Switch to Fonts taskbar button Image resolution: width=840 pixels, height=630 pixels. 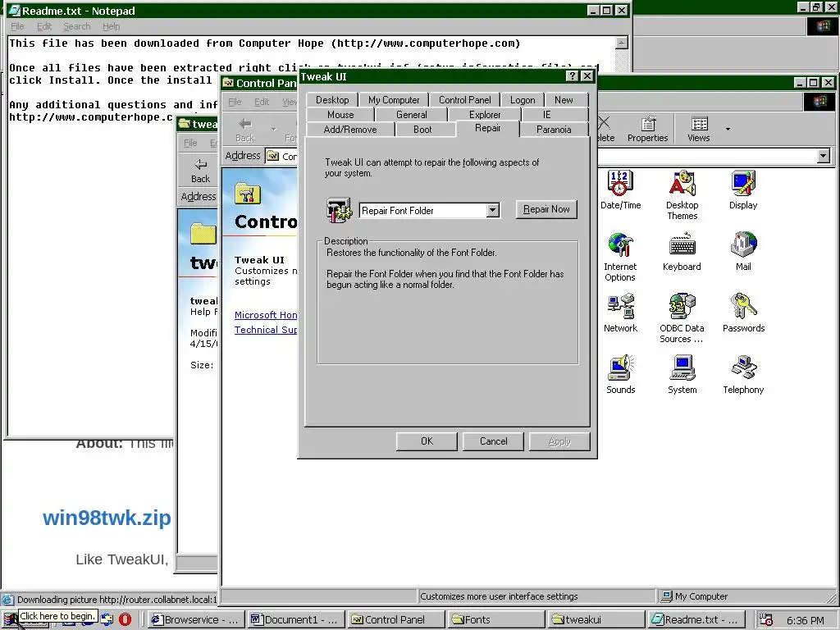[496, 620]
